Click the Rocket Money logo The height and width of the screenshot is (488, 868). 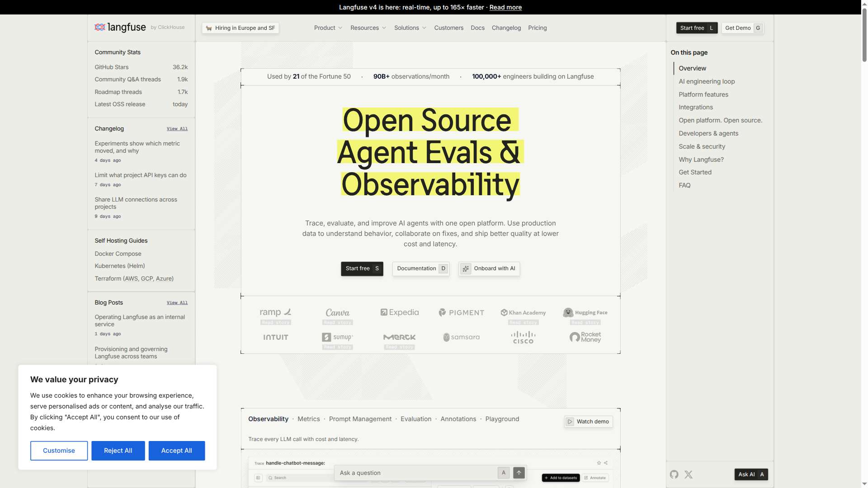585,337
